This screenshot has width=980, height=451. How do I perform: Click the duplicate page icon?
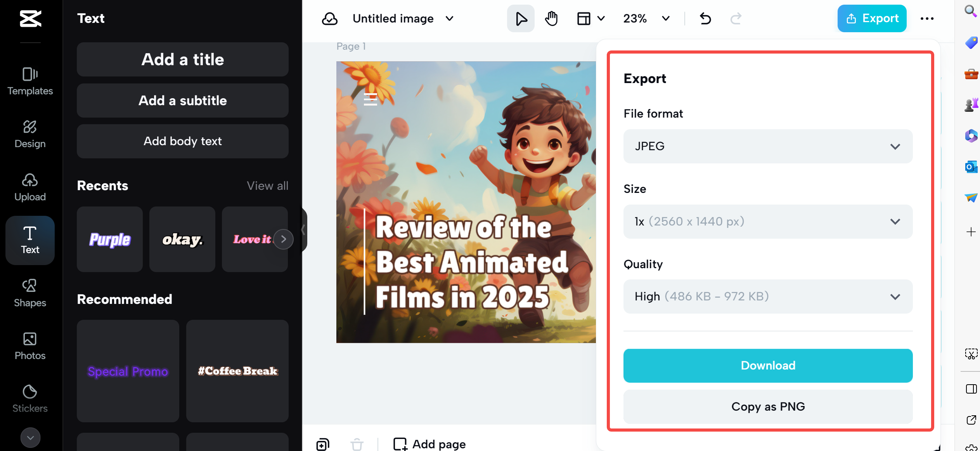tap(323, 444)
